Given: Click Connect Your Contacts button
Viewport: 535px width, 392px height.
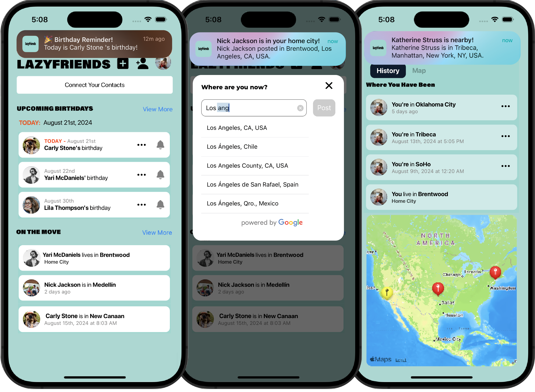Looking at the screenshot, I should [94, 85].
